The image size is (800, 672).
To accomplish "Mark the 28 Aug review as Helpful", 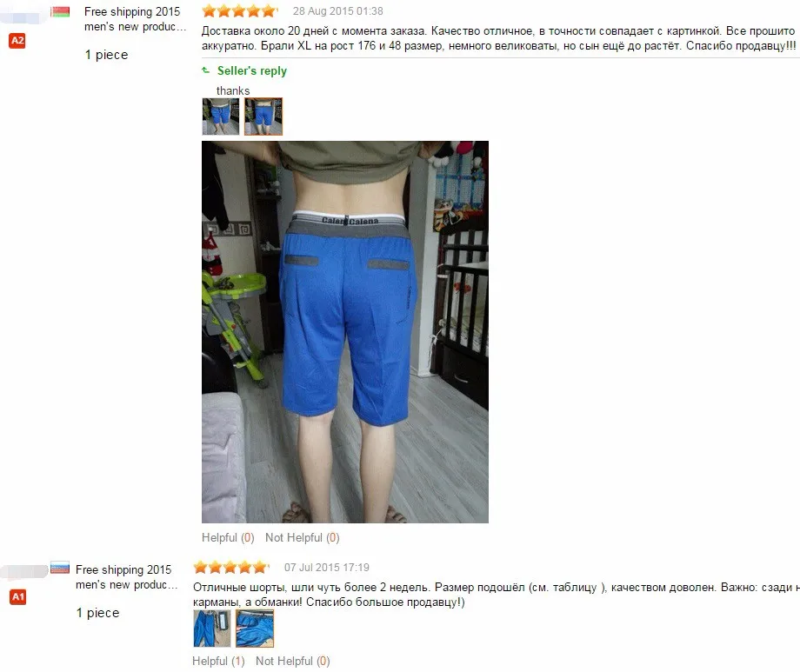I will tap(228, 537).
